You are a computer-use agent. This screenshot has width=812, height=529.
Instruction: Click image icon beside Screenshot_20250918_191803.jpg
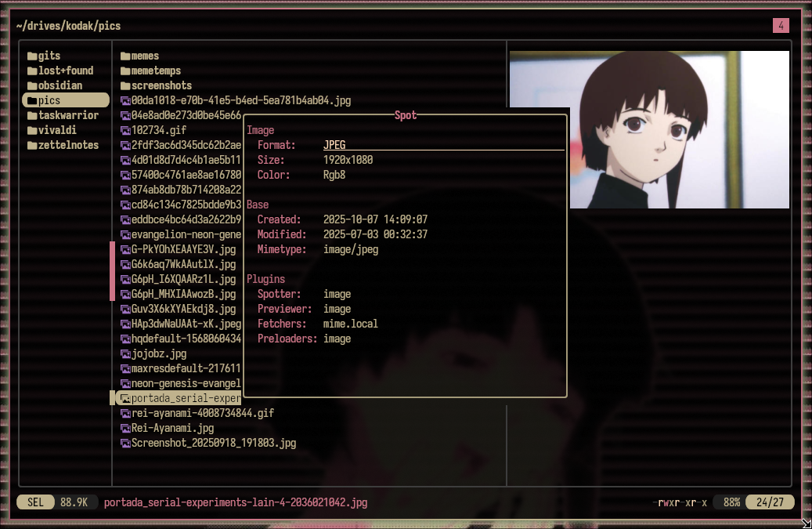coord(125,444)
